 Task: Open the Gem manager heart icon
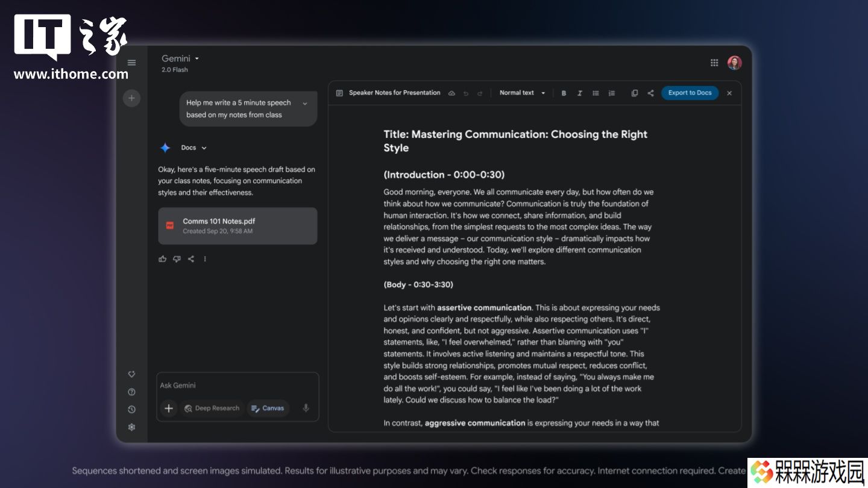(131, 374)
